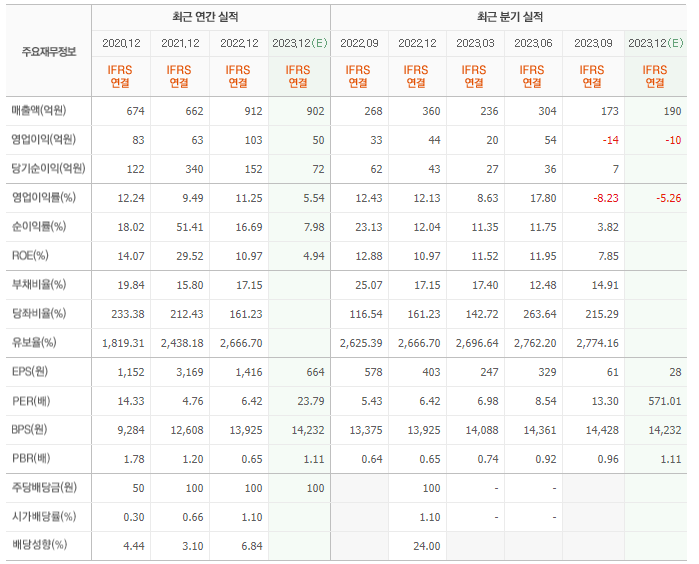Click the 3,169 EPS value
Image resolution: width=699 pixels, height=564 pixels.
pyautogui.click(x=190, y=372)
